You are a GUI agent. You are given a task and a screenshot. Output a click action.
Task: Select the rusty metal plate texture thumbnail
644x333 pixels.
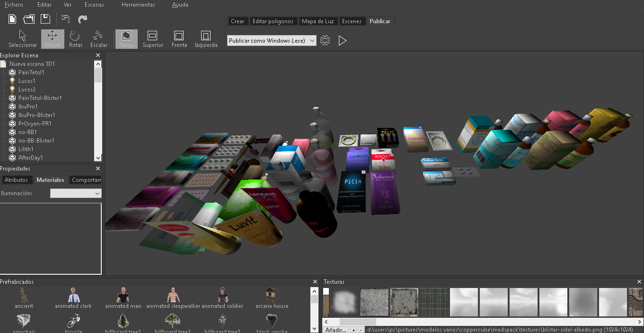click(404, 302)
